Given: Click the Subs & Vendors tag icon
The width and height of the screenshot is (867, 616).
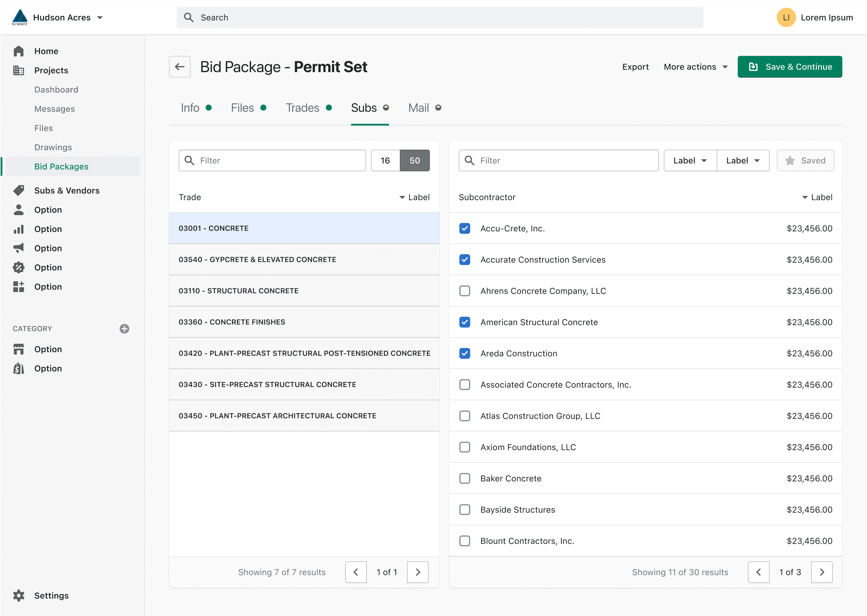Looking at the screenshot, I should [x=19, y=191].
